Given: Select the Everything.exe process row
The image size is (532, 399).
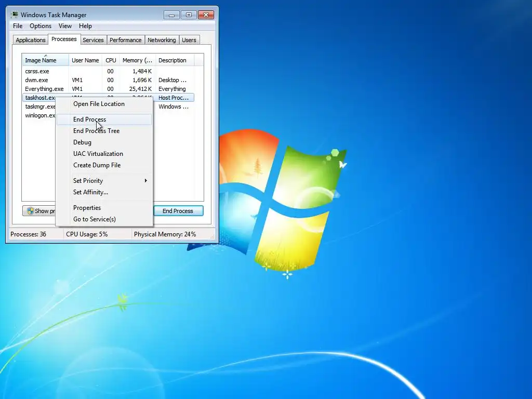Looking at the screenshot, I should point(108,89).
